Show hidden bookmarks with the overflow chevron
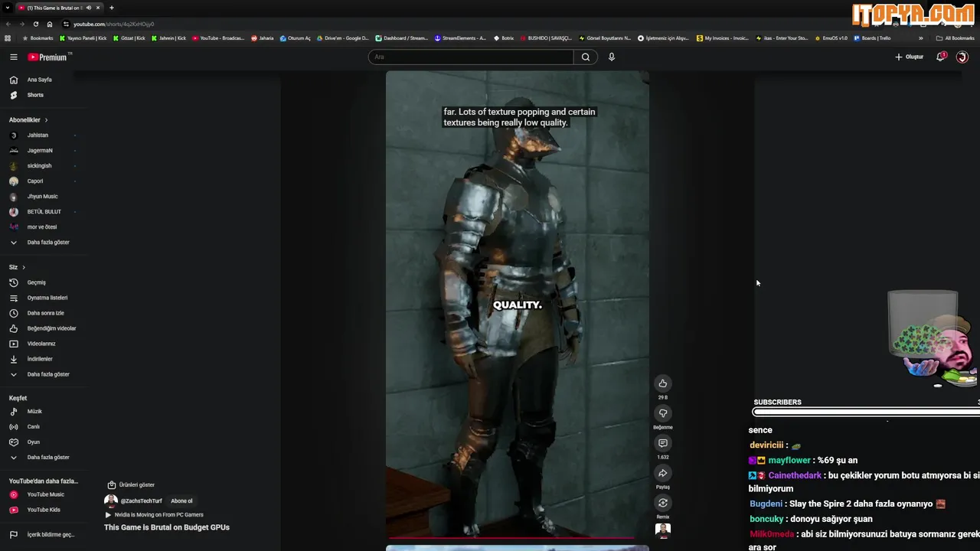The height and width of the screenshot is (551, 980). pos(920,38)
